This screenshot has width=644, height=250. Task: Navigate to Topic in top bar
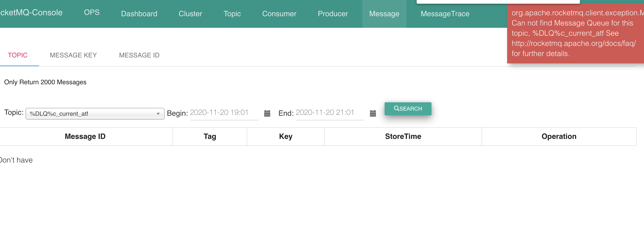[x=232, y=14]
